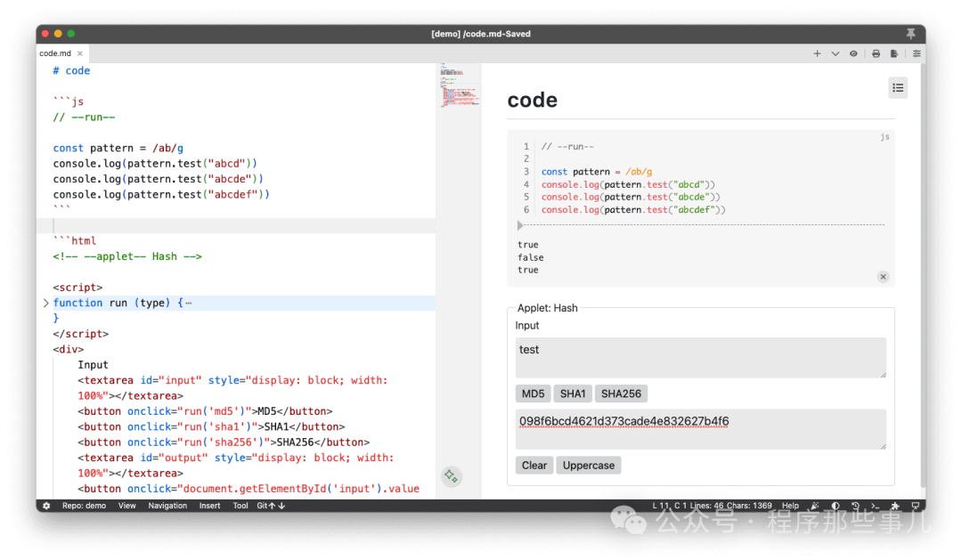Click the "Applet: Hash" legend label
This screenshot has width=962, height=560.
[547, 308]
